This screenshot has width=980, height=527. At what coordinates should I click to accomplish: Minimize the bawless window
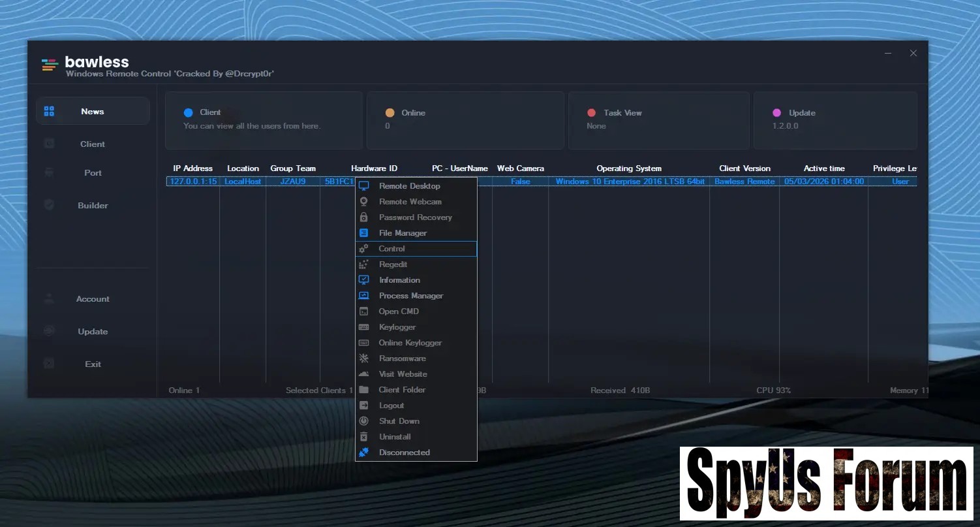(x=888, y=53)
